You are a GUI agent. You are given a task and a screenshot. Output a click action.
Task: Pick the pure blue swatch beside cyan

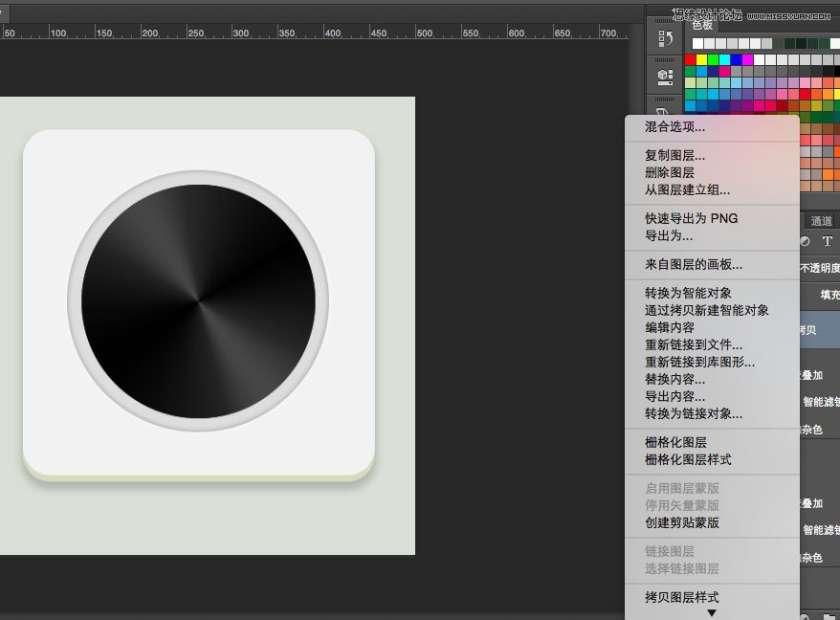736,59
